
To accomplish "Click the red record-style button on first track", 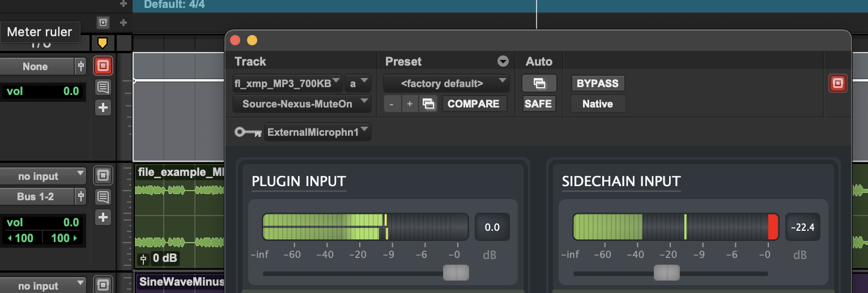I will tap(103, 66).
